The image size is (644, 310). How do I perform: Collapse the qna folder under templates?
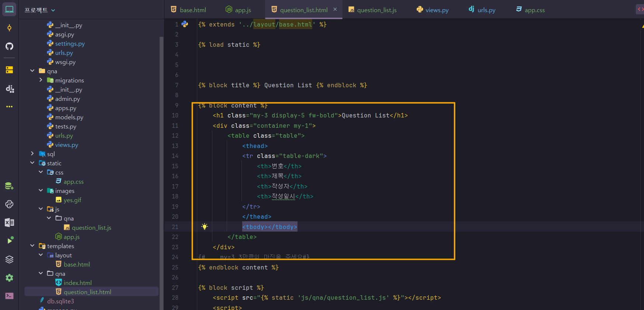pos(41,273)
